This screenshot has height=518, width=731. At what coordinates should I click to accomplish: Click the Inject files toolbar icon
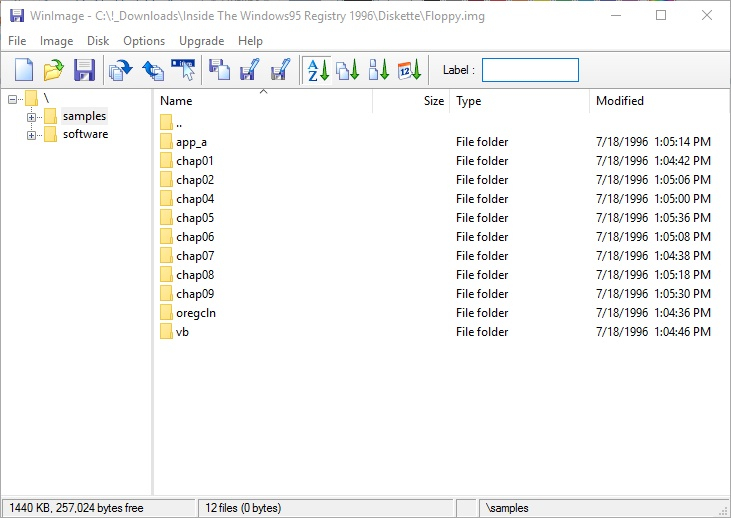[220, 70]
